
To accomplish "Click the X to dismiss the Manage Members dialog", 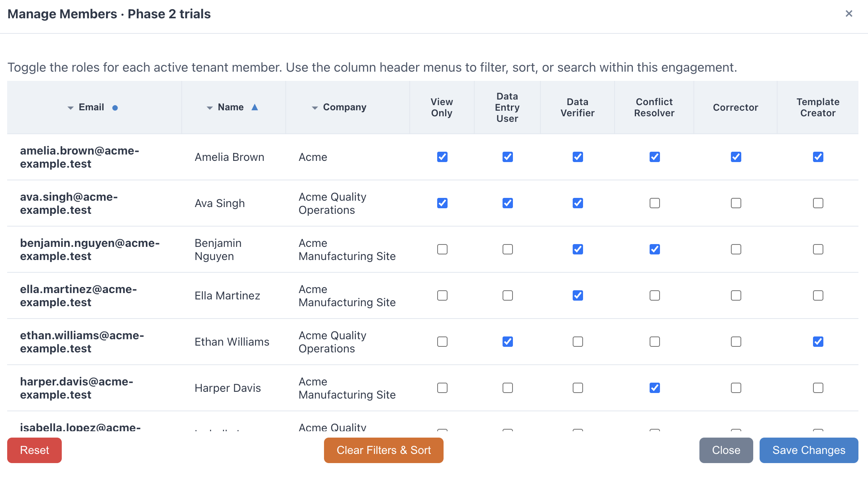I will point(848,14).
